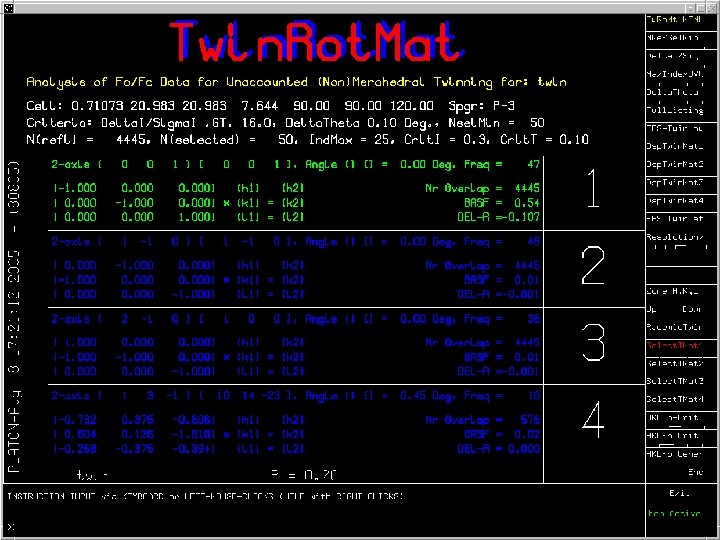Select twin matrix by large numeral 1
The height and width of the screenshot is (540, 720).
593,188
